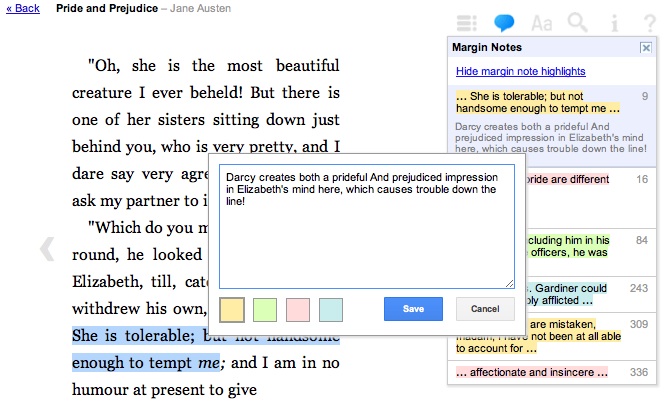665x413 pixels.
Task: Cancel the margin note edit
Action: pyautogui.click(x=485, y=309)
